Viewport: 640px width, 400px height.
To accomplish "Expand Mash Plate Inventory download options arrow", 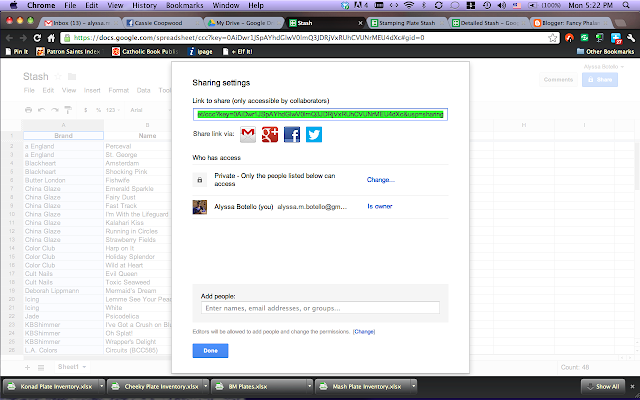I will tap(413, 386).
